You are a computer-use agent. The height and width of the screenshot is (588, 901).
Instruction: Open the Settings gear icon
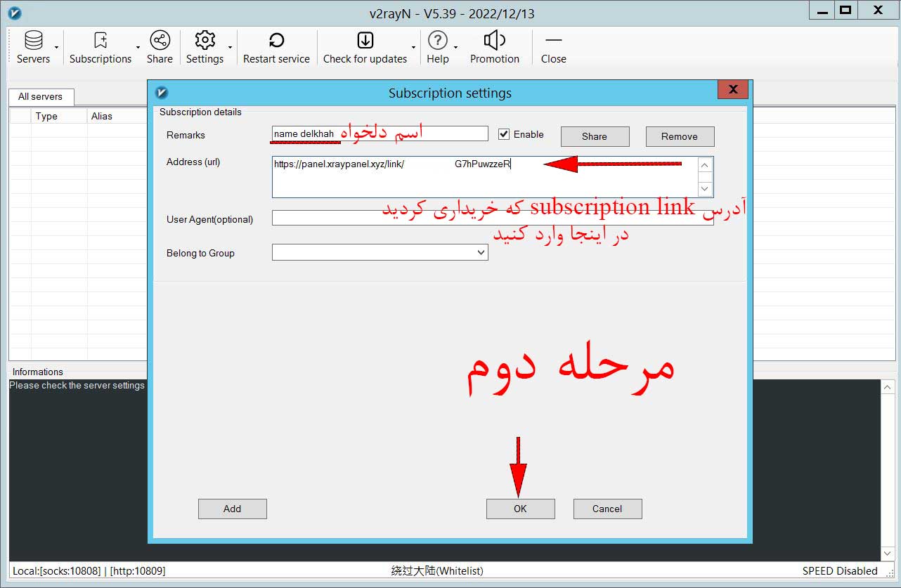(x=205, y=40)
